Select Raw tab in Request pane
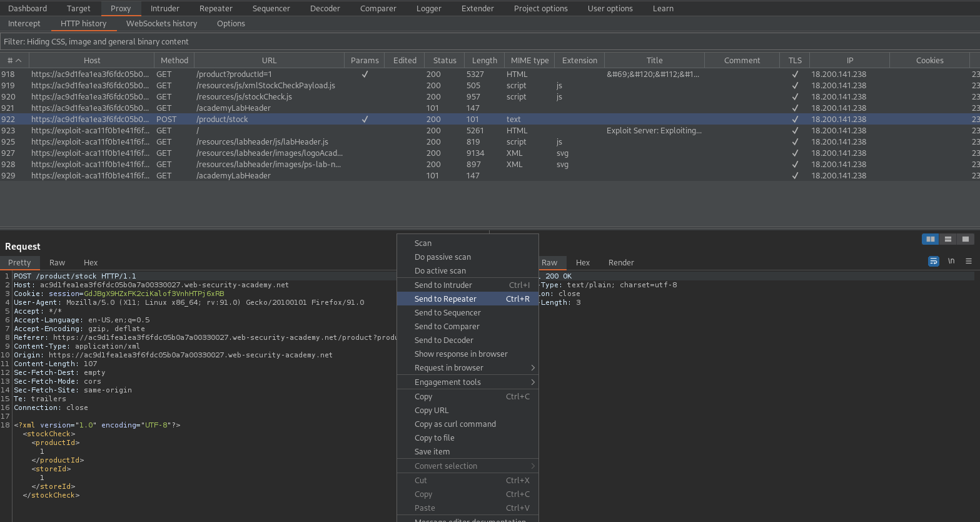Image resolution: width=980 pixels, height=522 pixels. (58, 262)
